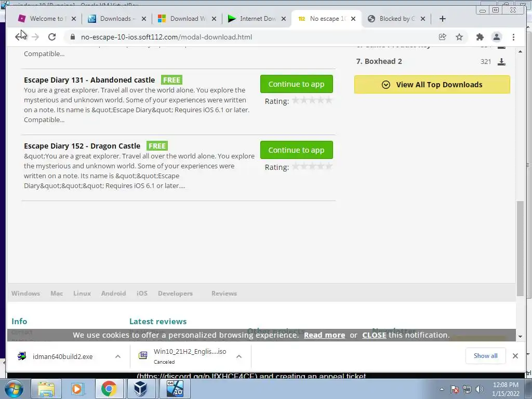Click the scrollbar up arrow

click(520, 51)
